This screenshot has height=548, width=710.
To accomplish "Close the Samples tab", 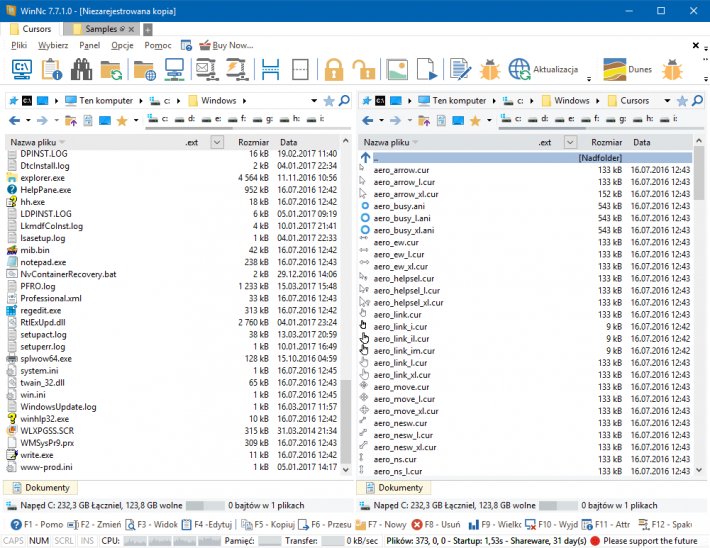I will coord(131,29).
